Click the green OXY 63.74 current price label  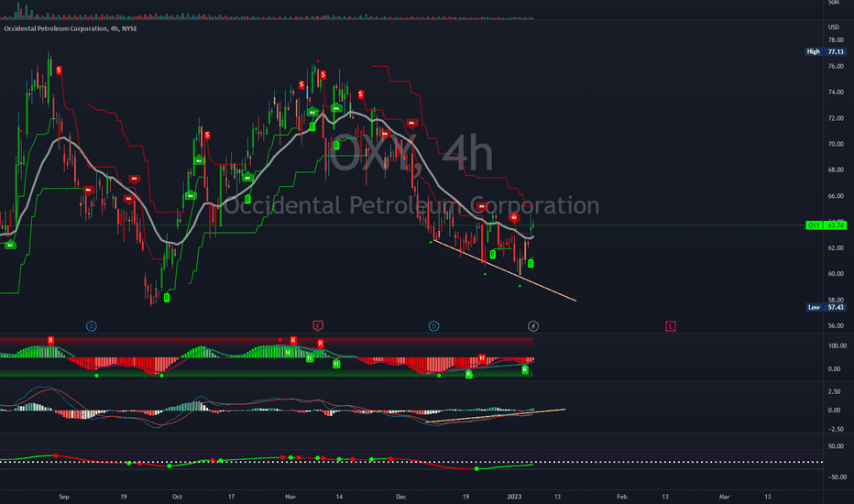tap(826, 225)
